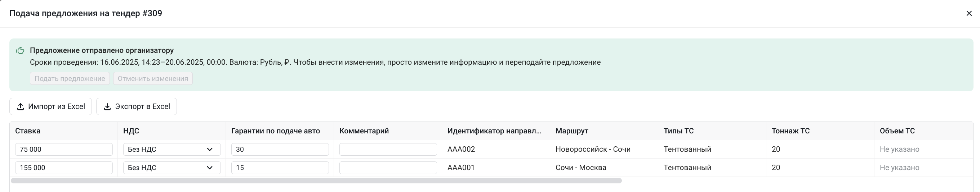Click the download icon on Экспорт в Excel
This screenshot has height=192, width=980.
click(x=107, y=107)
